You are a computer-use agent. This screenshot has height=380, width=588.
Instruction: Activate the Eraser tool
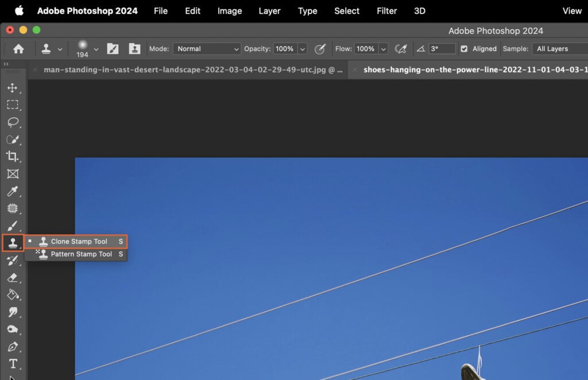pos(13,277)
